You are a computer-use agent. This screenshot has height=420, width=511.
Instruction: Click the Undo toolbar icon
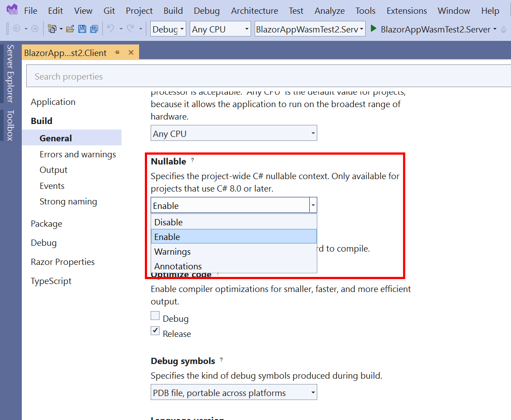111,29
